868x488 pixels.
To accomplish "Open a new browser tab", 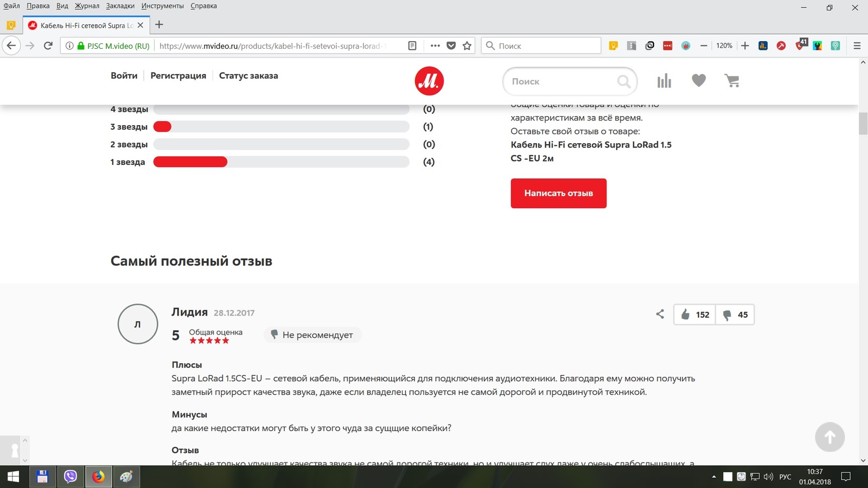I will (x=159, y=25).
